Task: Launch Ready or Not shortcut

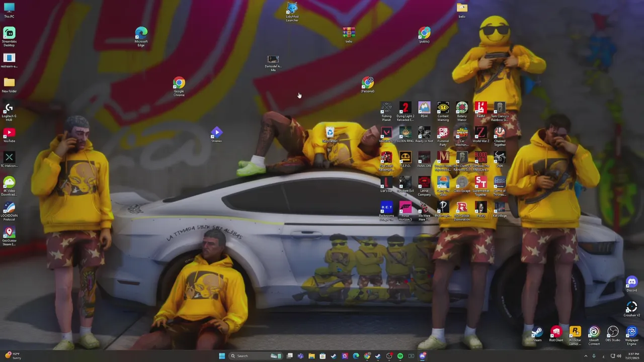Action: coord(424,135)
